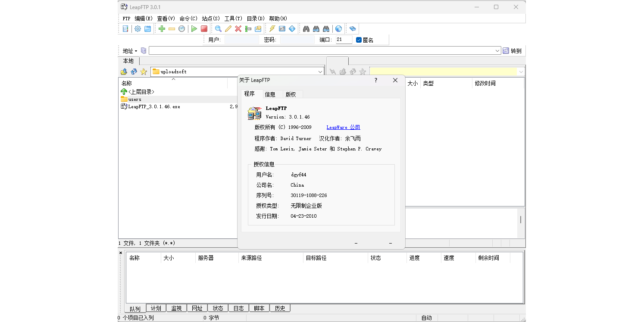Open settings with the gear toolbar icon
644x322 pixels.
pyautogui.click(x=138, y=29)
